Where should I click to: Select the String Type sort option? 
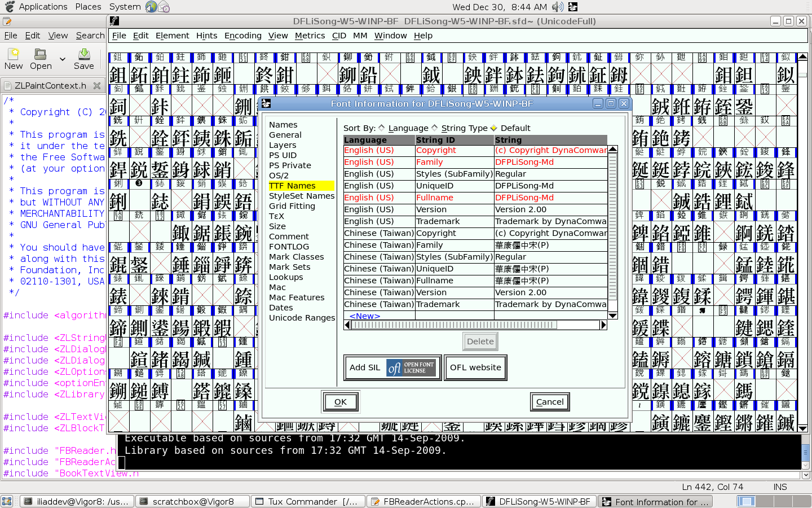[435, 128]
